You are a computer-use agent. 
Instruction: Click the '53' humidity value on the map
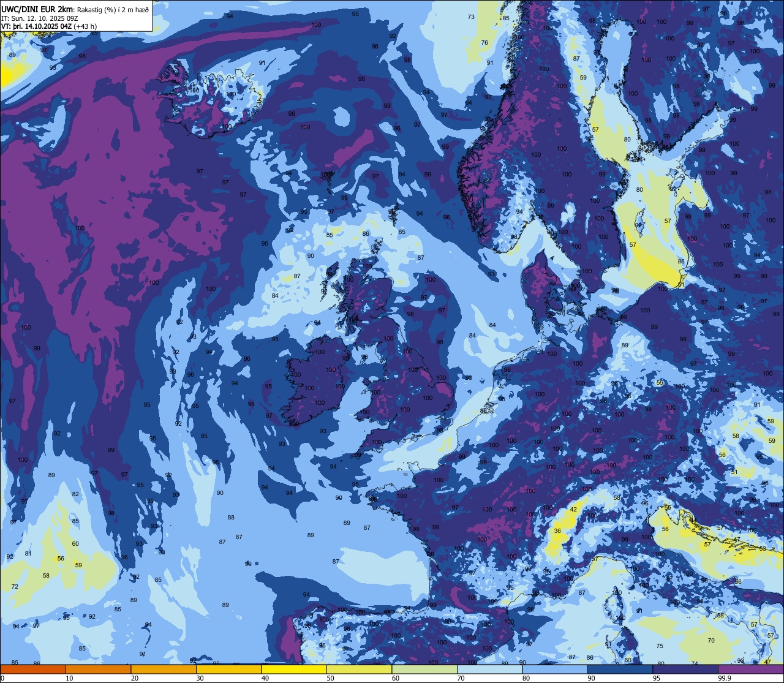pyautogui.click(x=762, y=549)
